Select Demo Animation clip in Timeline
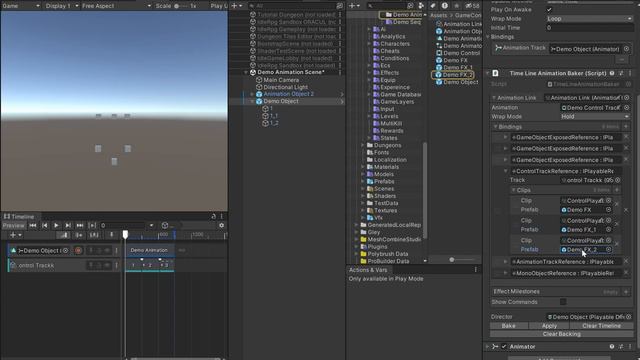The height and width of the screenshot is (360, 640). pos(149,250)
